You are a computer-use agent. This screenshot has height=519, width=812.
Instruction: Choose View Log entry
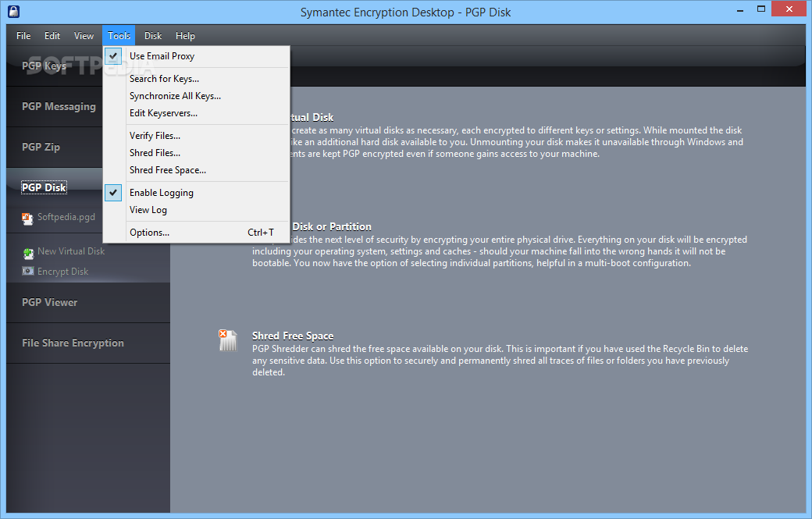pos(196,210)
